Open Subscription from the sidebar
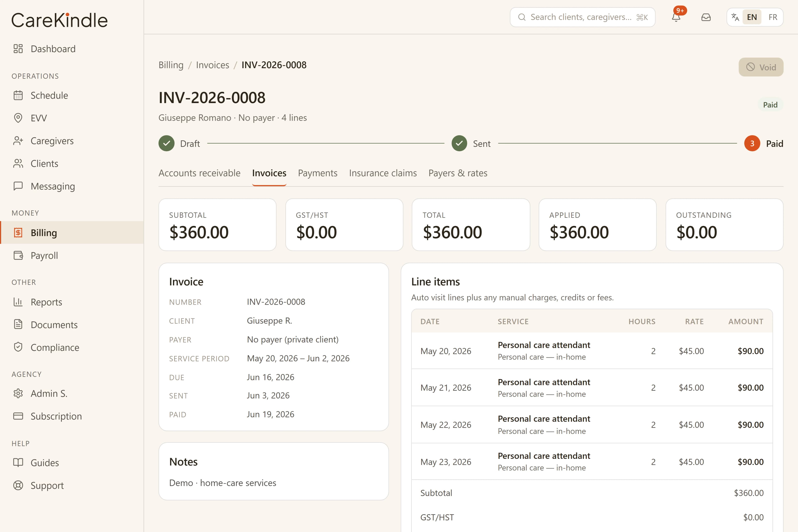Image resolution: width=798 pixels, height=532 pixels. 71,416
